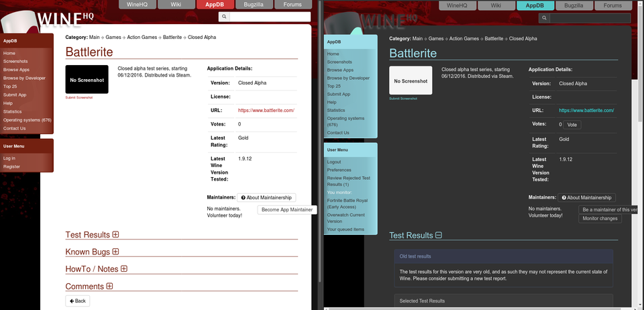644x310 pixels.
Task: Collapse Test Results section in right dark page
Action: [x=439, y=236]
